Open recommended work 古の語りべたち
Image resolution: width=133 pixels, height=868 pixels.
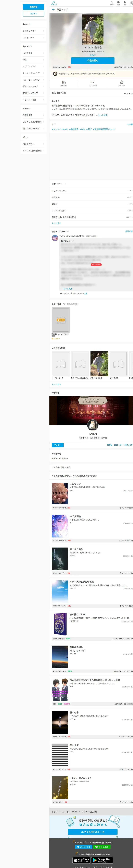click(x=77, y=615)
